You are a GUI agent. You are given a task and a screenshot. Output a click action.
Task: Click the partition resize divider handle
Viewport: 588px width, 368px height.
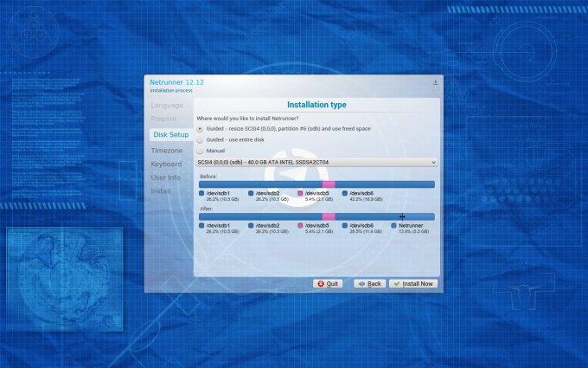(x=402, y=216)
